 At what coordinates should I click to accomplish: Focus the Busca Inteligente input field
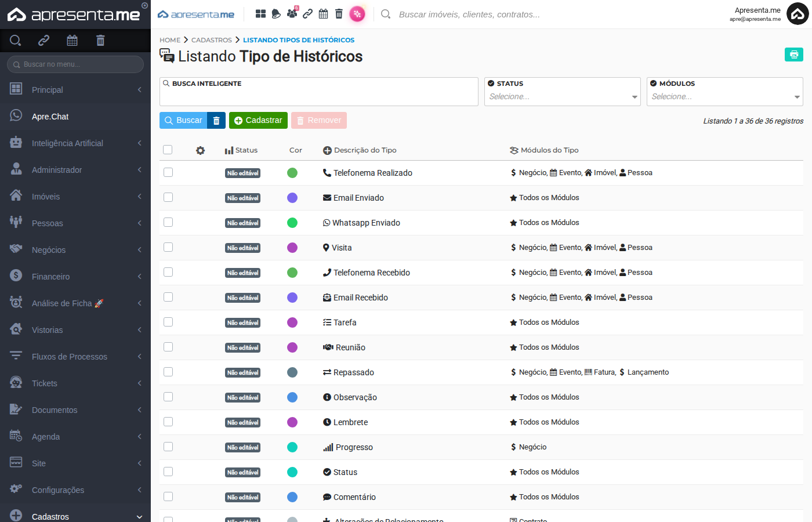pos(319,92)
